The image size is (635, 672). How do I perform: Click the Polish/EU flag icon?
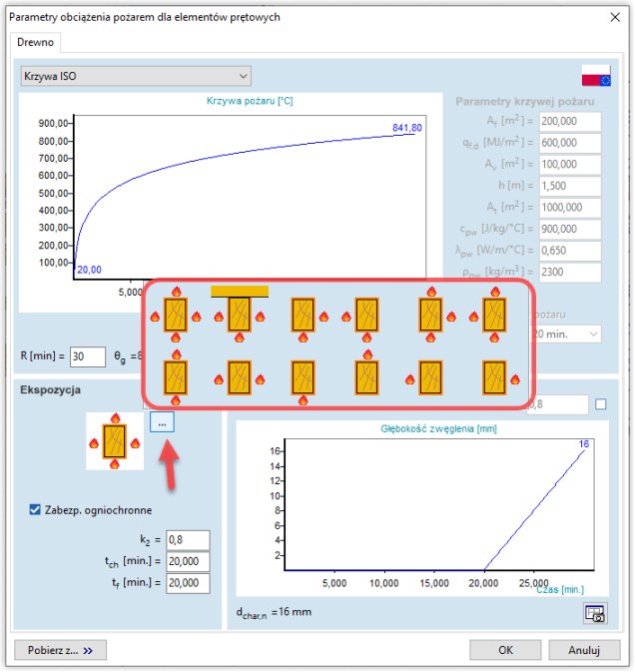(596, 78)
